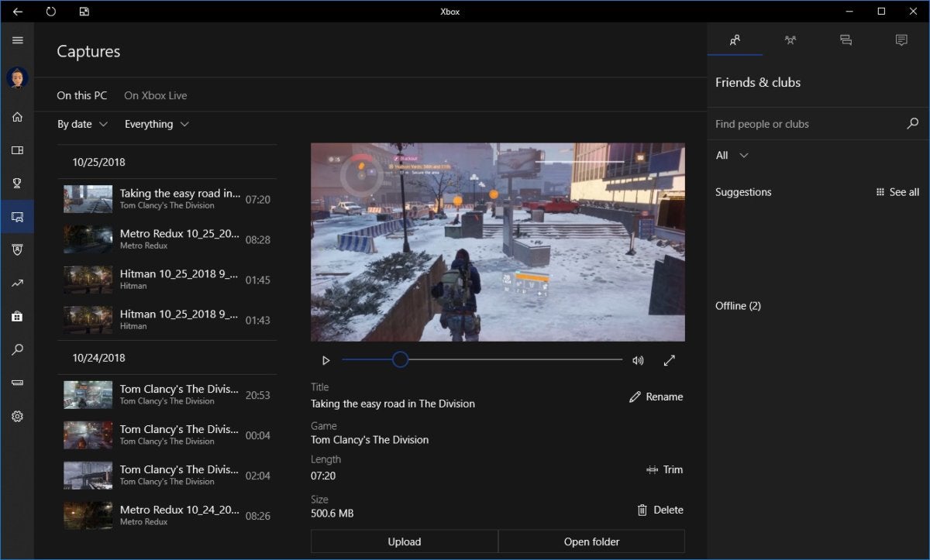Screen dimensions: 930x560
Task: Select the On Xbox Live tab
Action: tap(156, 95)
